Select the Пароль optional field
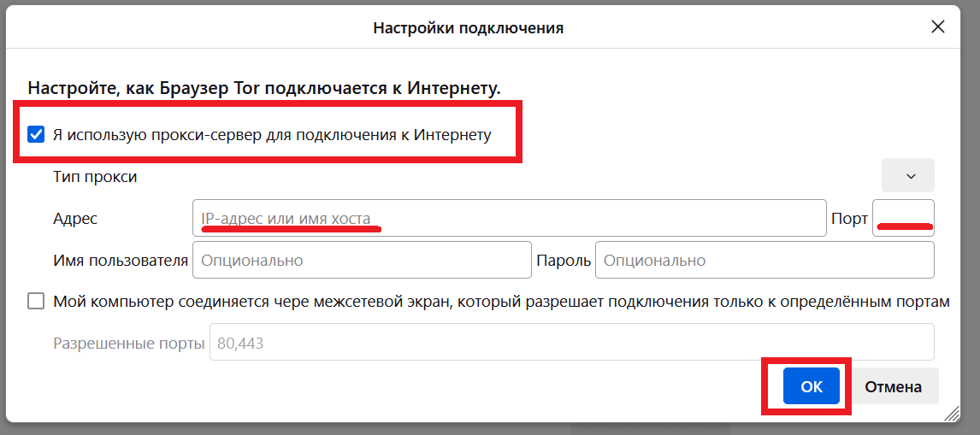The width and height of the screenshot is (980, 435). (x=765, y=260)
